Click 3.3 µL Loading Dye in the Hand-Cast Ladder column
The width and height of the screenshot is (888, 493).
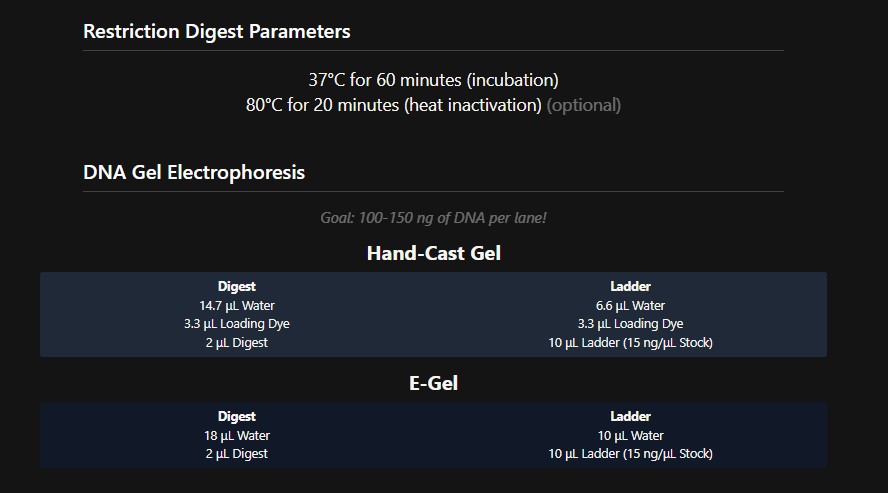tap(630, 324)
